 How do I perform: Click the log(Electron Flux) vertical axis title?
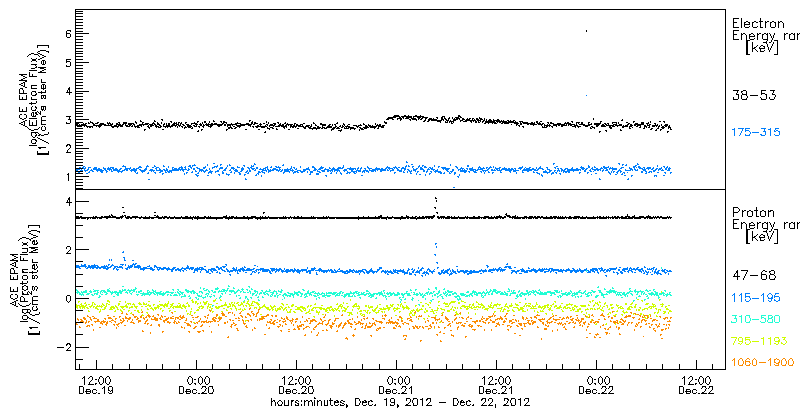[36, 98]
